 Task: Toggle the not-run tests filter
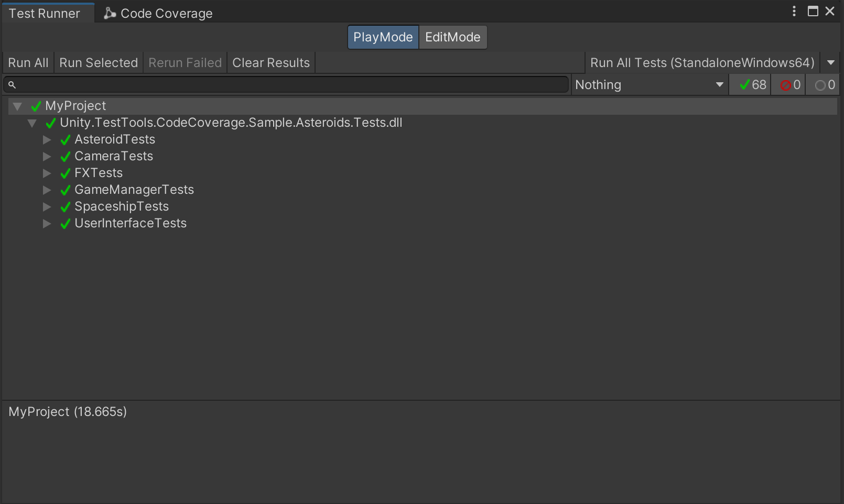825,85
